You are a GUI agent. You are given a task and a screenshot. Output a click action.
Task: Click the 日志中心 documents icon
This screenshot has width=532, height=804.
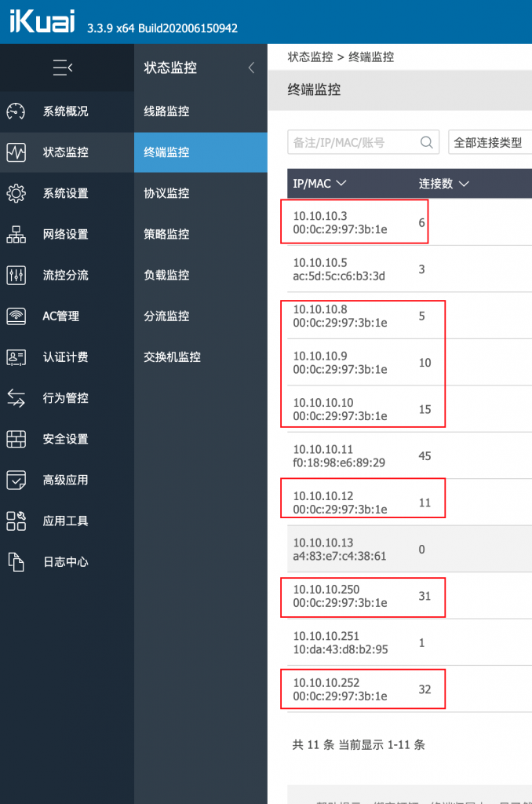16,562
